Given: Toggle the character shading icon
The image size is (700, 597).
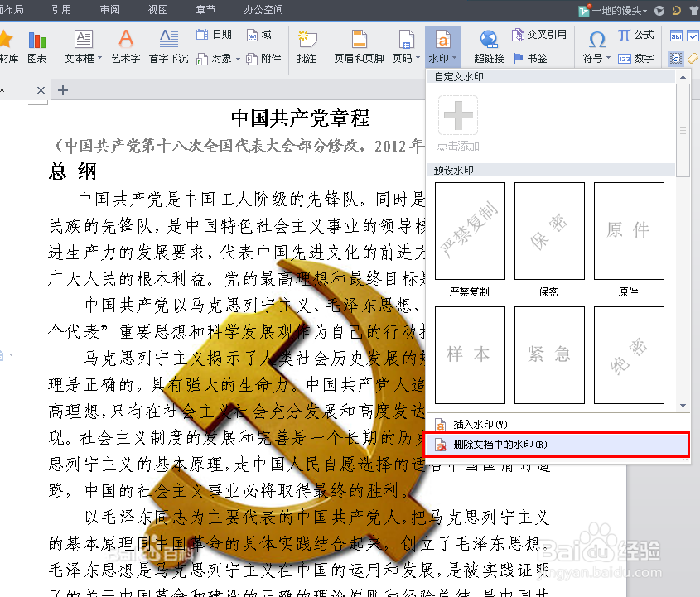Looking at the screenshot, I should 676,58.
